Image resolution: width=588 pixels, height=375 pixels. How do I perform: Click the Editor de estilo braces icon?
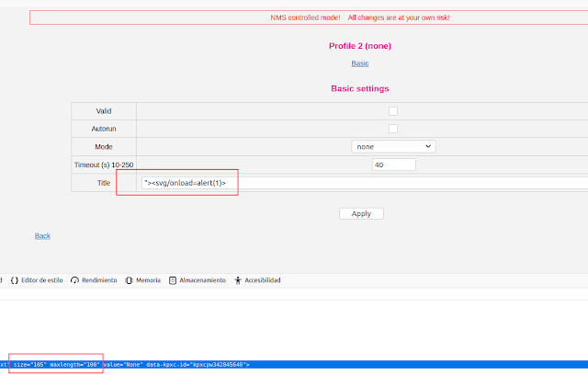[15, 280]
